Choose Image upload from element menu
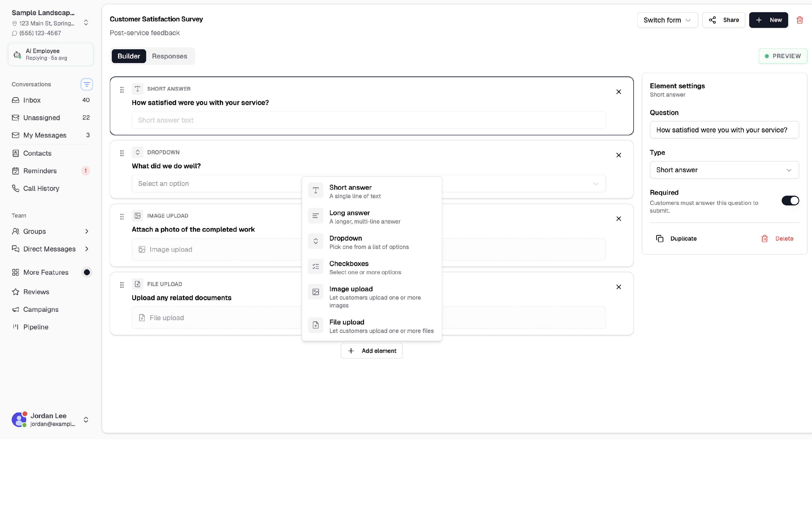 [372, 297]
